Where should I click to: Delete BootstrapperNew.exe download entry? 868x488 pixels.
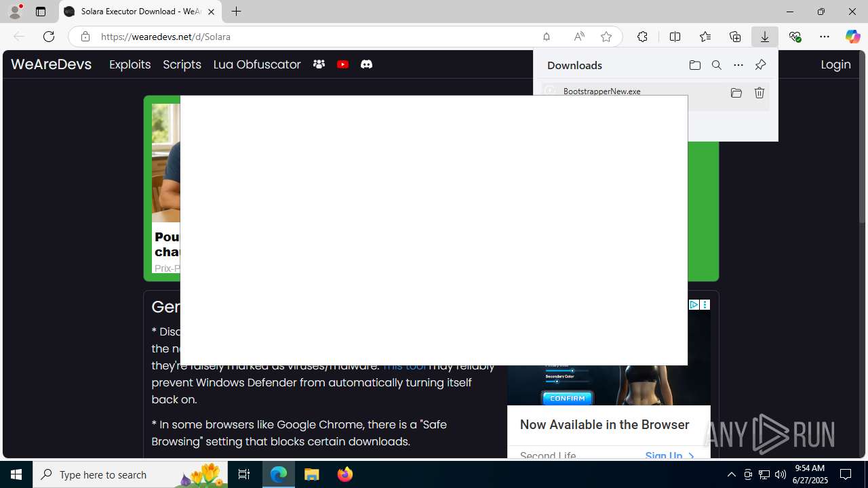pos(759,93)
